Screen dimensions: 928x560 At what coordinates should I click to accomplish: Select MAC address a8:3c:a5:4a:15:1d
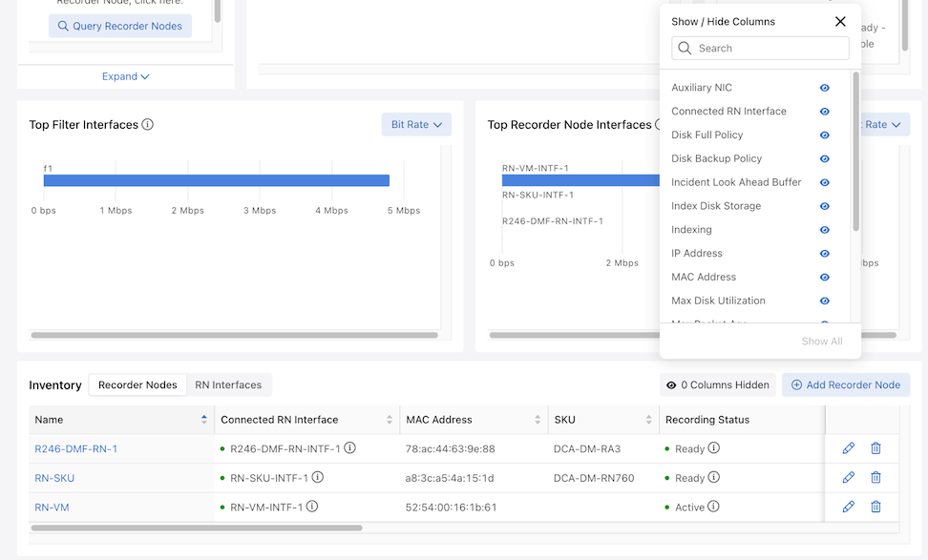[x=450, y=478]
